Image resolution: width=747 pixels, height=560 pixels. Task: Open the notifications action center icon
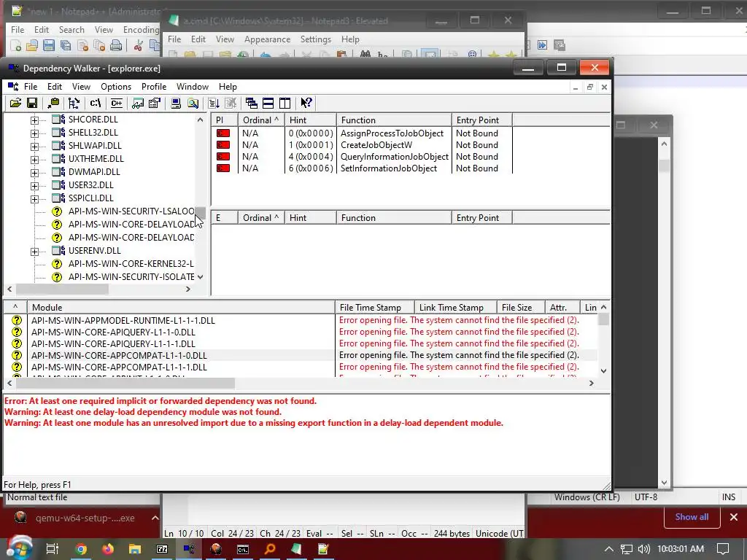tap(723, 549)
